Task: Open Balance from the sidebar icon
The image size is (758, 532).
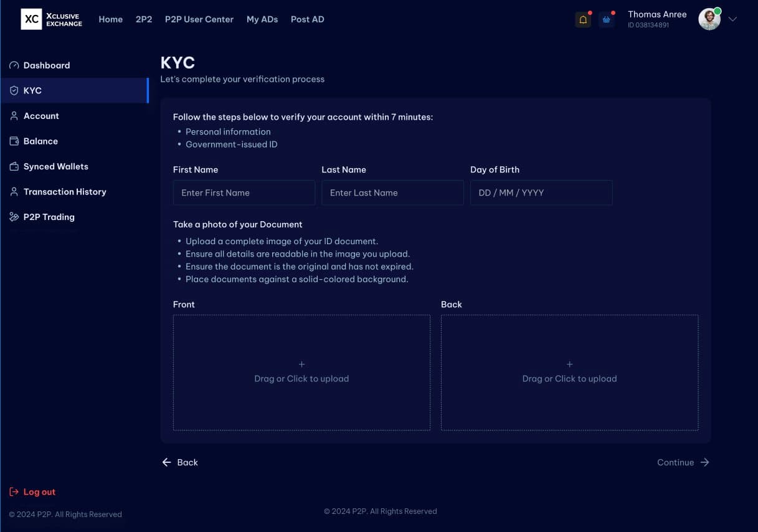Action: (x=14, y=141)
